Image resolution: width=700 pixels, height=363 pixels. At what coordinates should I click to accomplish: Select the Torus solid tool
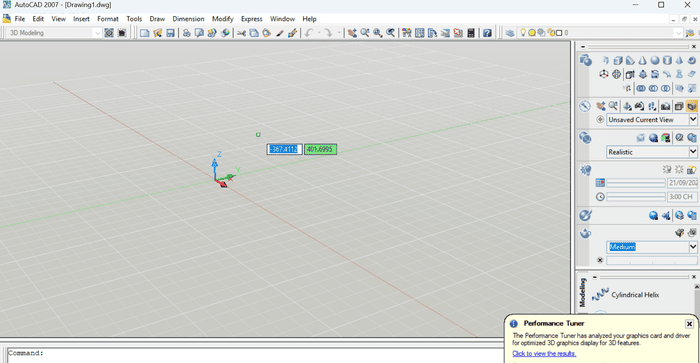pyautogui.click(x=692, y=60)
